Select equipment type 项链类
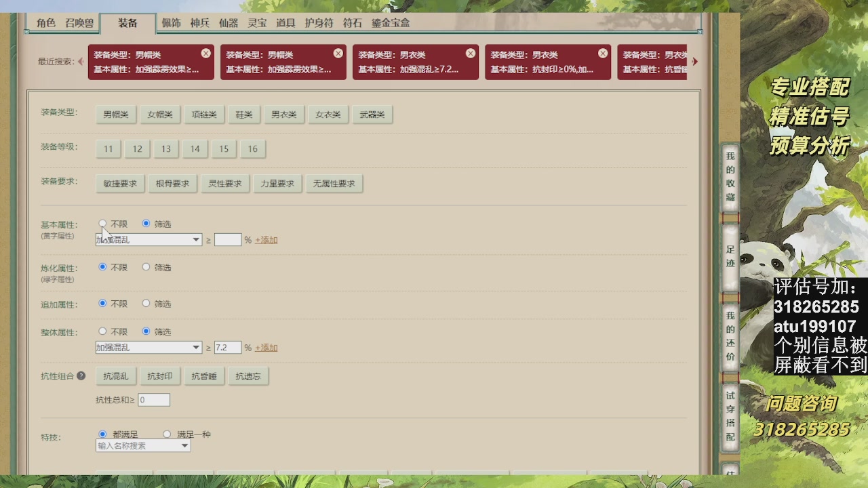Viewport: 868px width, 488px height. (x=204, y=115)
